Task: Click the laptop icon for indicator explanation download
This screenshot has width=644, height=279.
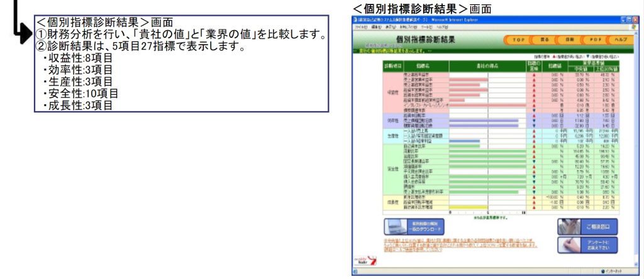Action: pyautogui.click(x=394, y=226)
